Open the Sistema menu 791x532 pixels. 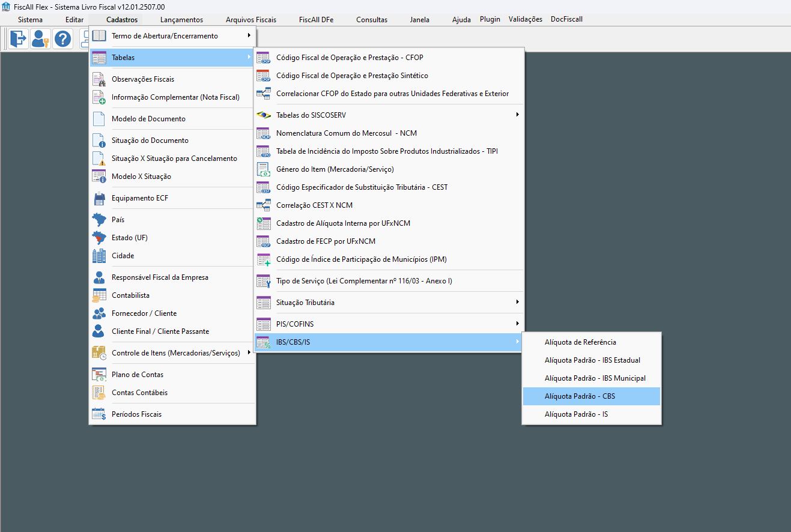click(x=30, y=20)
